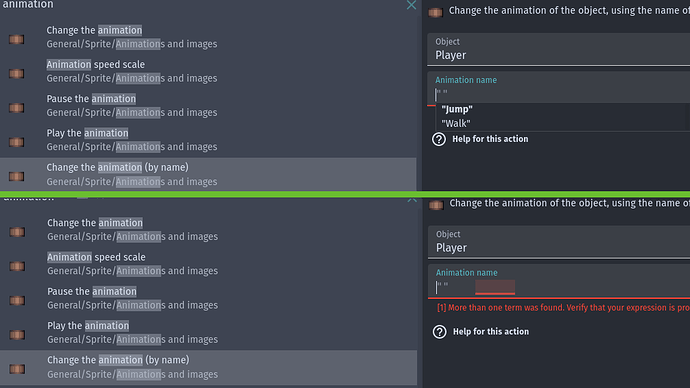Click the Object Player field above the error message
Screen dimensions: 690x388
point(559,242)
